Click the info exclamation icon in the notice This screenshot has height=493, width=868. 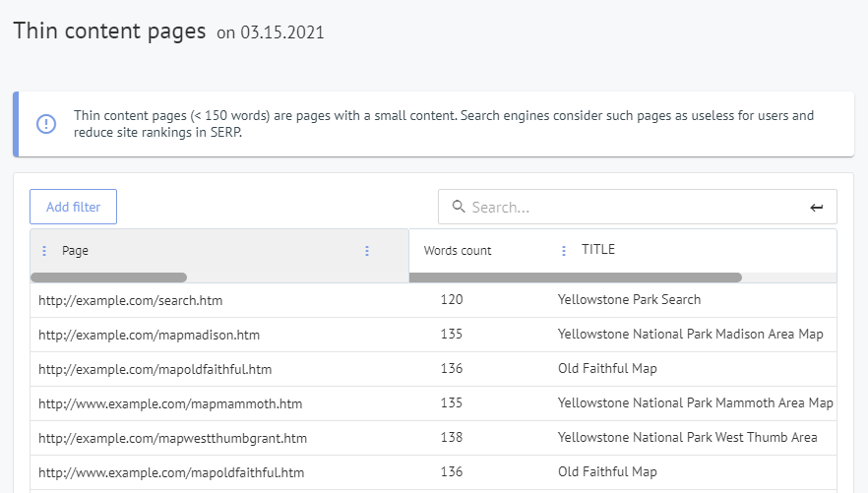(x=46, y=124)
